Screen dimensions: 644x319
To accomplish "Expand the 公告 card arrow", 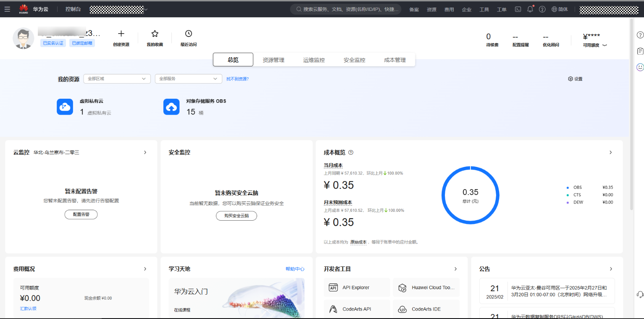I will tap(611, 269).
